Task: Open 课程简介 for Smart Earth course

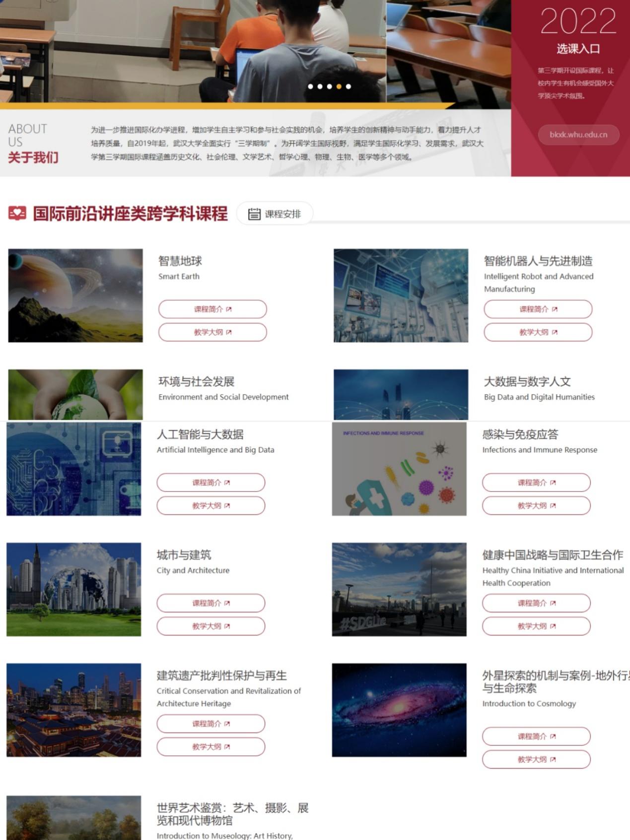Action: point(212,309)
